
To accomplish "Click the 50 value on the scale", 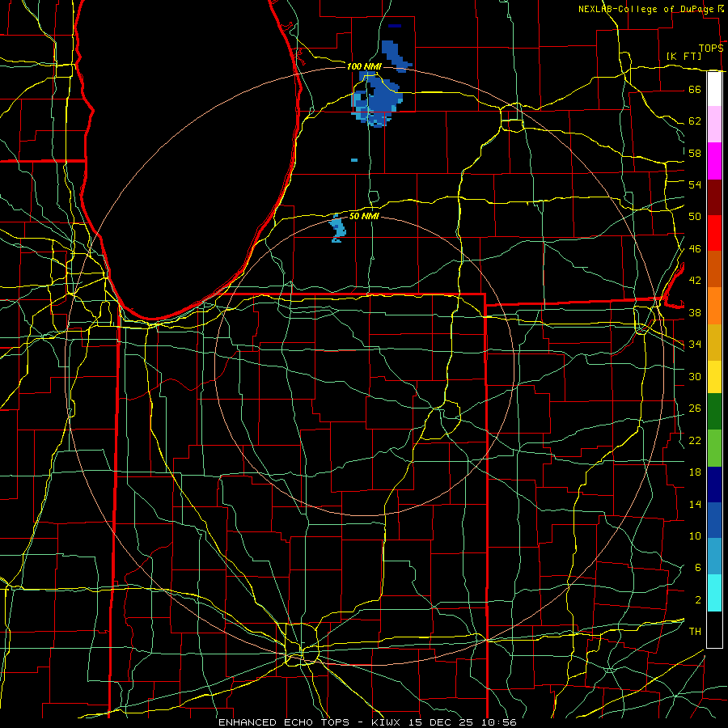I will pyautogui.click(x=695, y=217).
